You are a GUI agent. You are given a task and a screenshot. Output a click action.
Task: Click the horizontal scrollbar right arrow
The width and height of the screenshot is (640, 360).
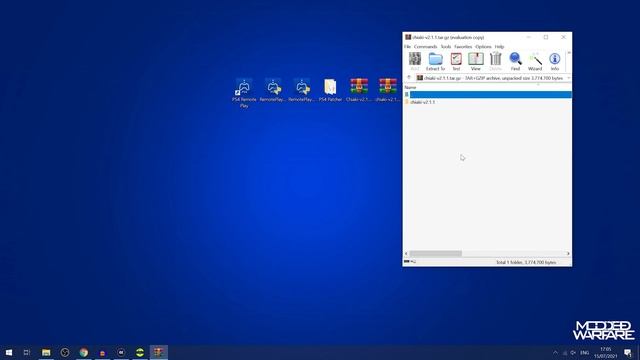pos(568,253)
